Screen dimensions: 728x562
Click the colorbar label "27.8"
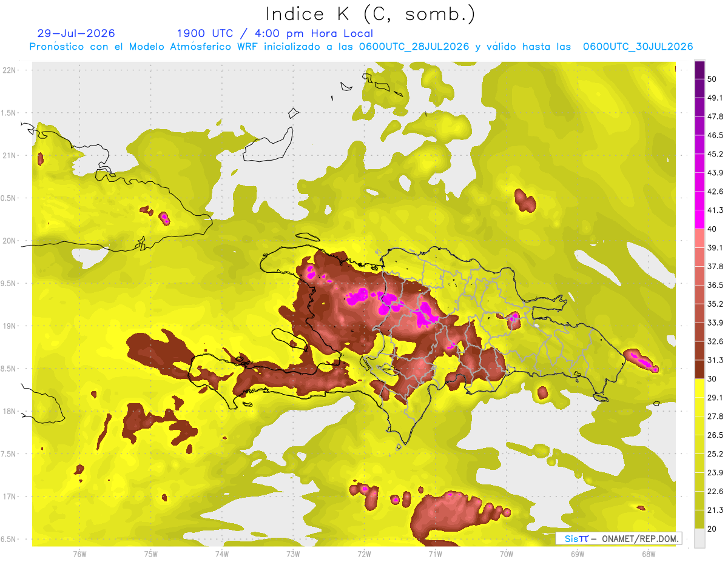715,416
